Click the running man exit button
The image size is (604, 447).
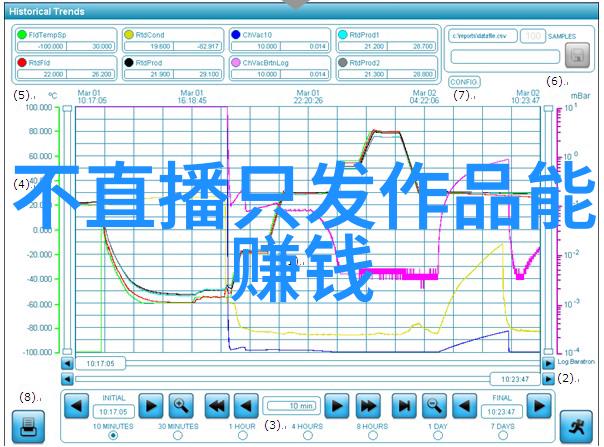tap(576, 427)
